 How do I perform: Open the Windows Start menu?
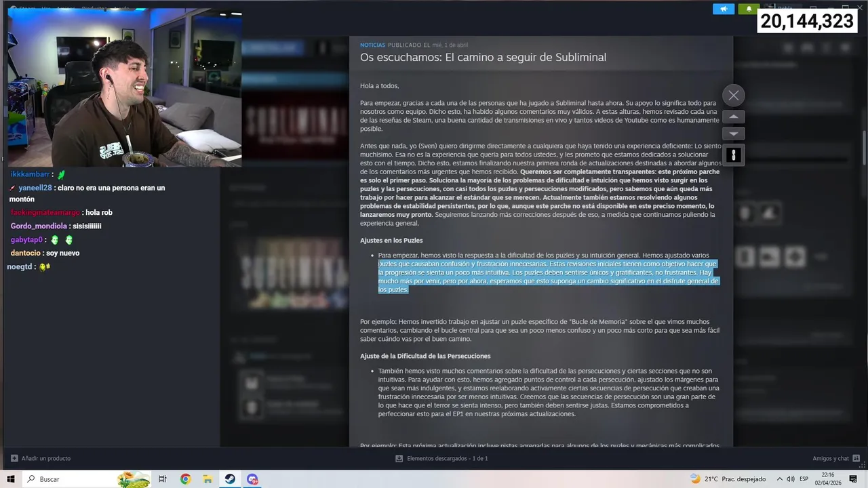(x=12, y=479)
